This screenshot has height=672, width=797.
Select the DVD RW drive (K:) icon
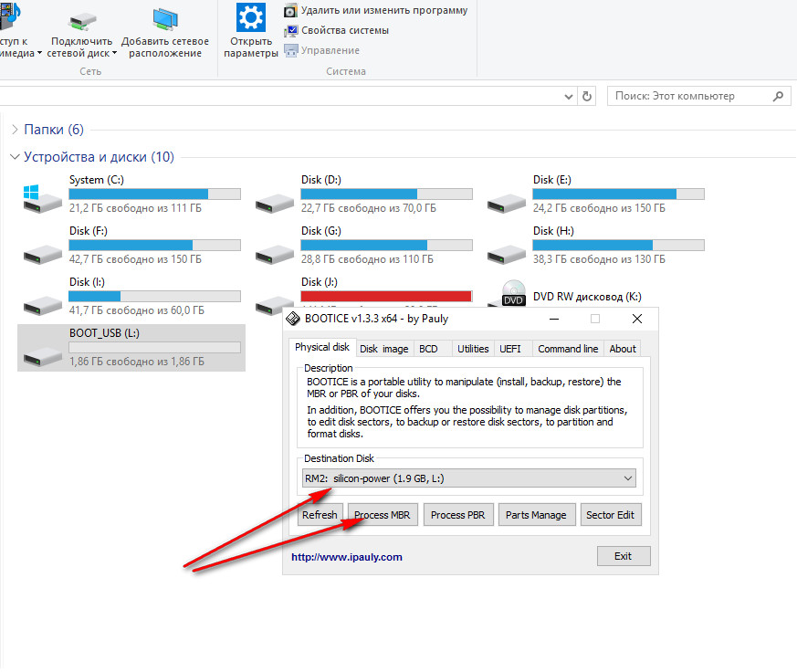point(513,295)
